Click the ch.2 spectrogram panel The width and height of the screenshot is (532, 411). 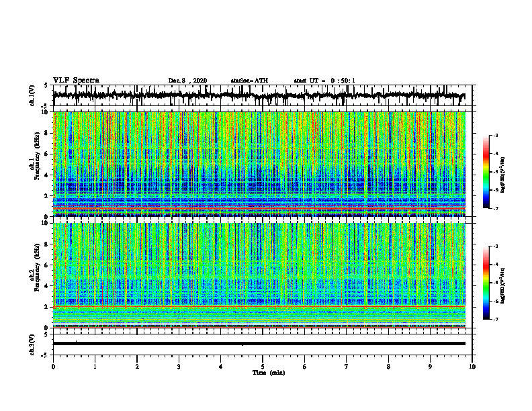(x=259, y=275)
